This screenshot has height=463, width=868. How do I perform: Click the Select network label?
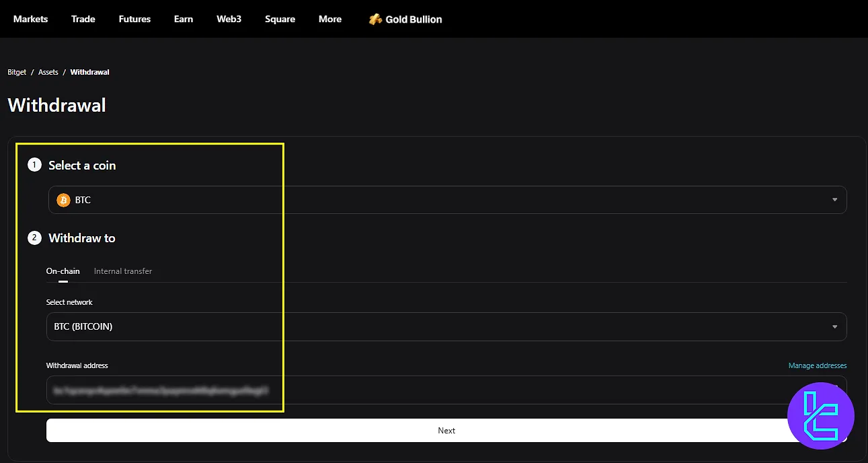pos(69,302)
